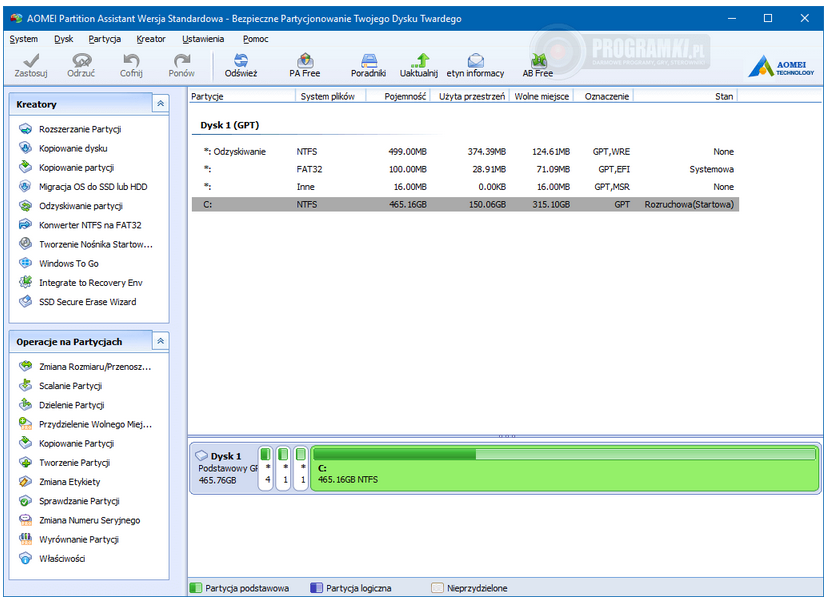Open Migracja OS do SSD lub HDD
This screenshot has height=598, width=826.
93,187
